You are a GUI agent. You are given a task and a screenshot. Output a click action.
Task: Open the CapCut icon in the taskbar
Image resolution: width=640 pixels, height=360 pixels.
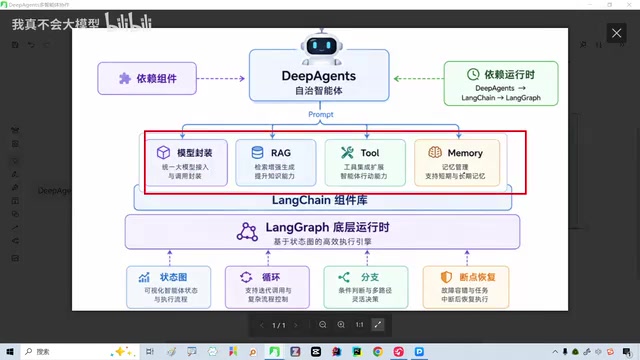click(x=316, y=351)
